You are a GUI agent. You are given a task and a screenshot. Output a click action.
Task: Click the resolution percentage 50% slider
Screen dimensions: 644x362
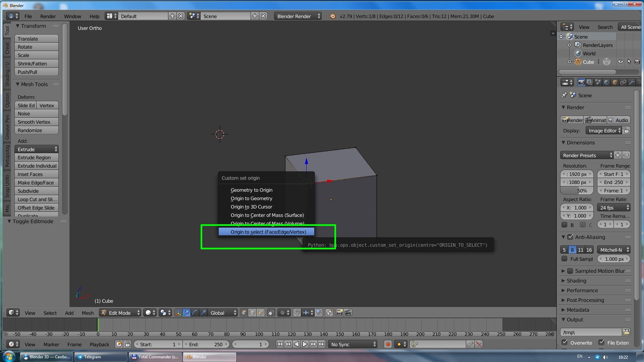(577, 191)
